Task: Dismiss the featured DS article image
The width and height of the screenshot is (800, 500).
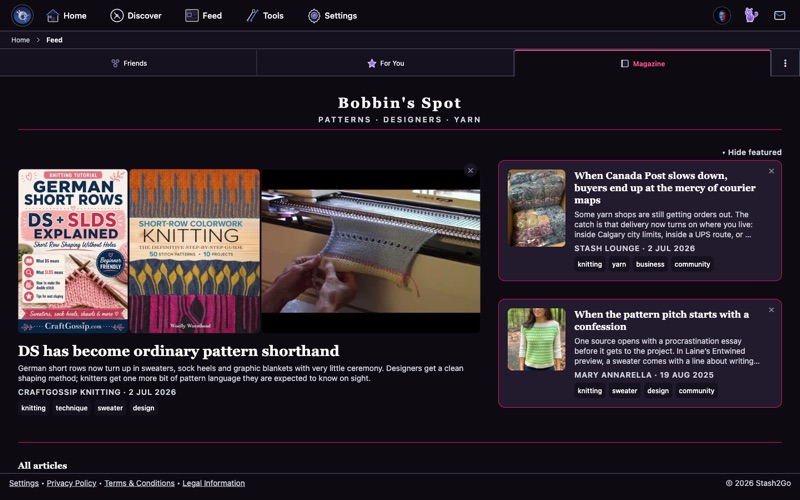Action: pyautogui.click(x=470, y=170)
